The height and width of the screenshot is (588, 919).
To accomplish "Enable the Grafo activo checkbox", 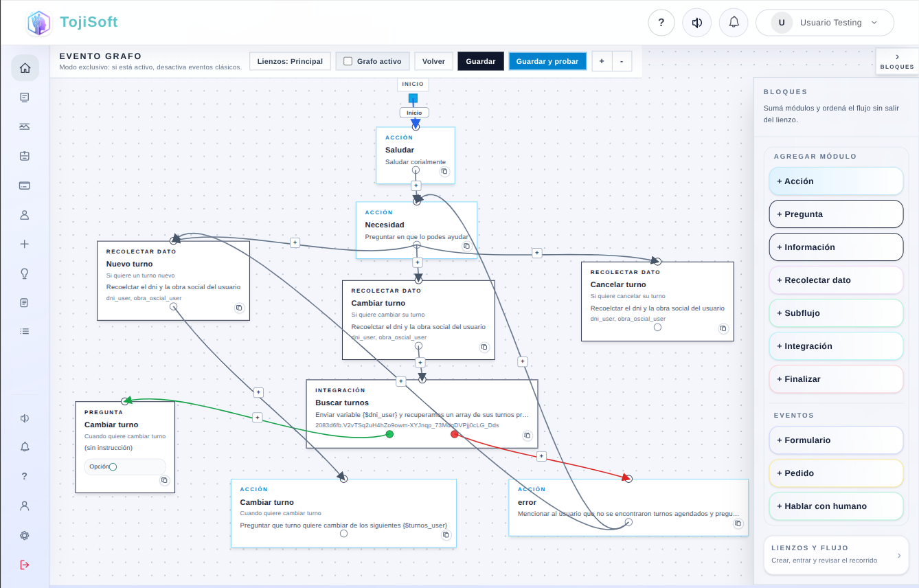I will coord(348,61).
